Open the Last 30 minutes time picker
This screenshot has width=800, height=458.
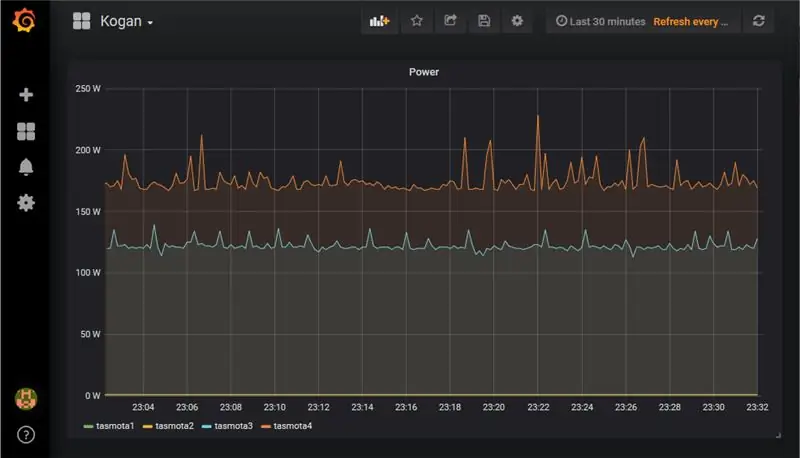(601, 21)
